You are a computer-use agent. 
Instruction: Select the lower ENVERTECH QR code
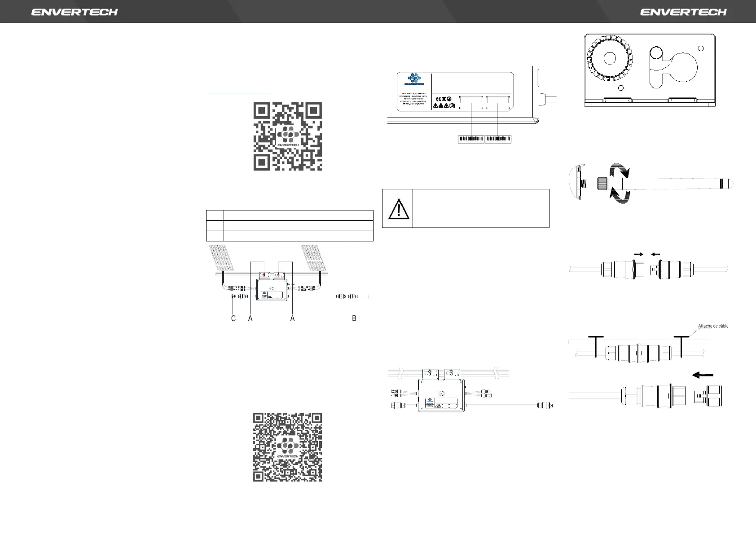click(x=288, y=447)
